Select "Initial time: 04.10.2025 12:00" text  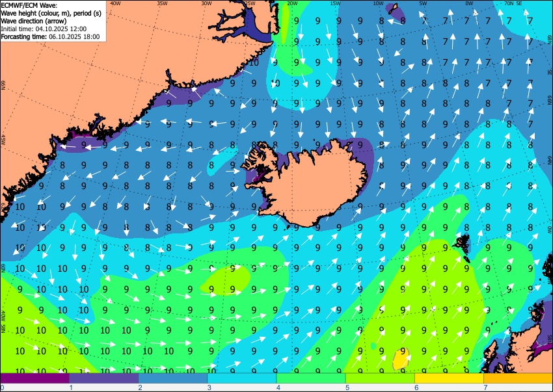[44, 29]
